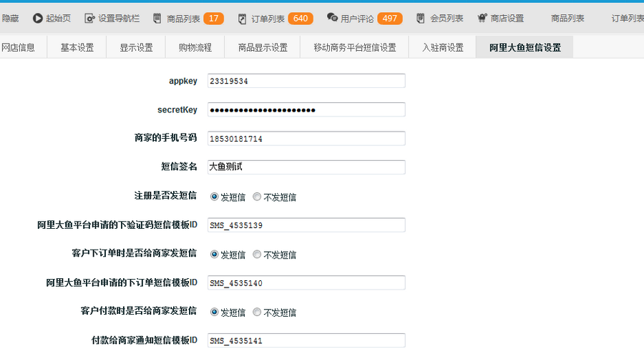The image size is (644, 349).
Task: Open 起始页 link
Action: tap(58, 19)
